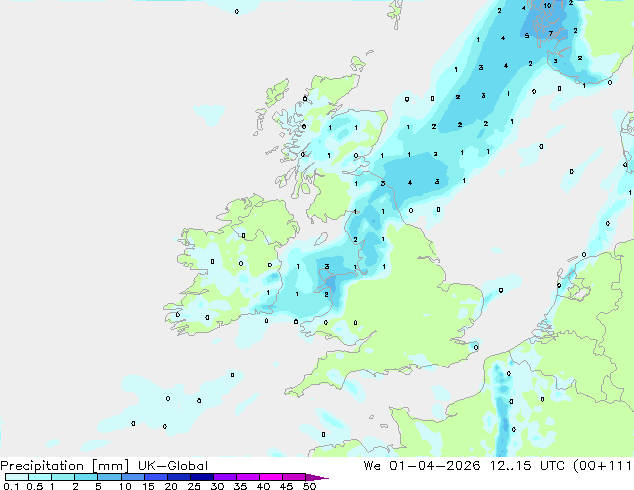Click the legend label '50'

(x=309, y=486)
